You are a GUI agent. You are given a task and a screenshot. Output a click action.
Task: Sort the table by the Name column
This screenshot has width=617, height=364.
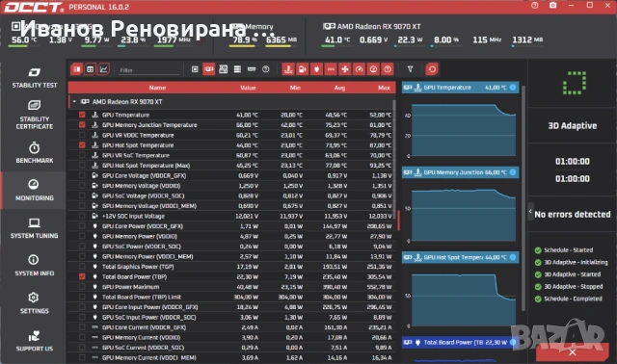[157, 88]
